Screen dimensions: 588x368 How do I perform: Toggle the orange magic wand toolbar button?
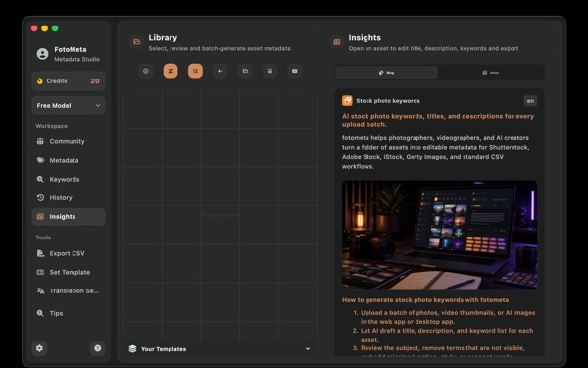171,71
